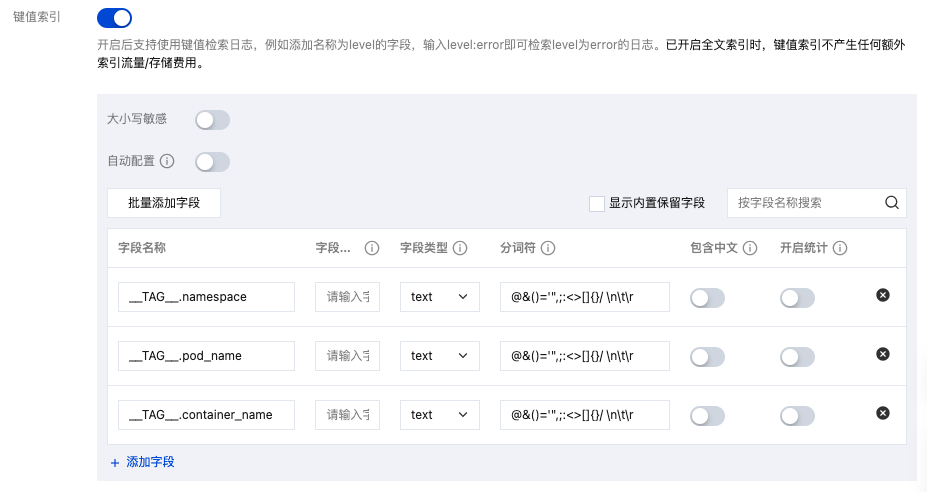The width and height of the screenshot is (927, 492).
Task: Enable the 大小写敏感 switch
Action: (213, 120)
